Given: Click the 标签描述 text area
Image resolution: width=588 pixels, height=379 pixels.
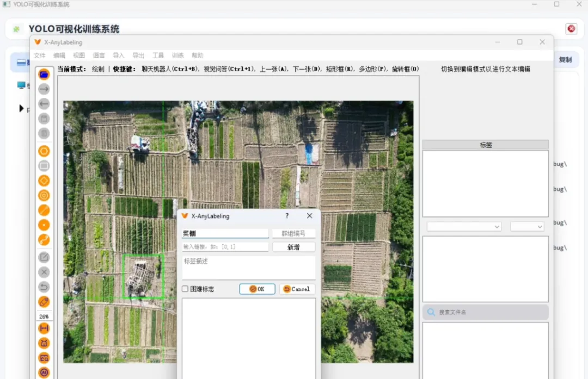Looking at the screenshot, I should tap(249, 268).
